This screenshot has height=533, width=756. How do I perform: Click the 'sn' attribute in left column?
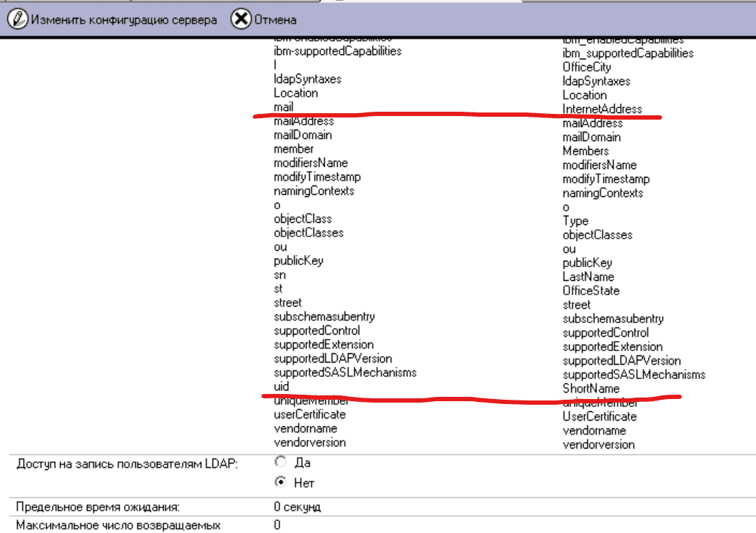tap(280, 274)
